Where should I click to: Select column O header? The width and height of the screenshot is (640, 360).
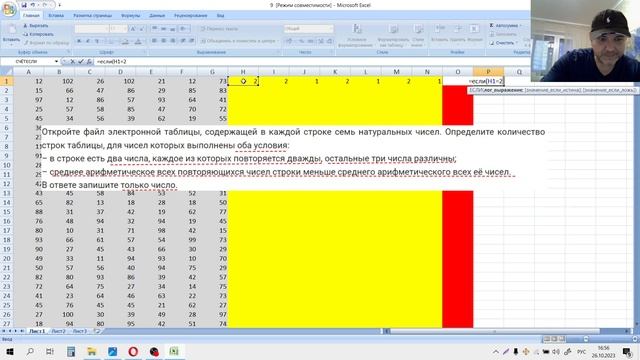coord(458,72)
